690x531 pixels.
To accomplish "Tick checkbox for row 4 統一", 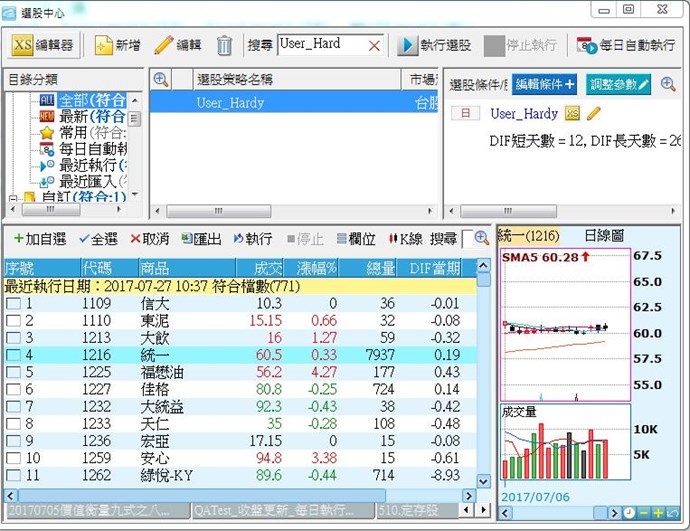I will coord(13,354).
